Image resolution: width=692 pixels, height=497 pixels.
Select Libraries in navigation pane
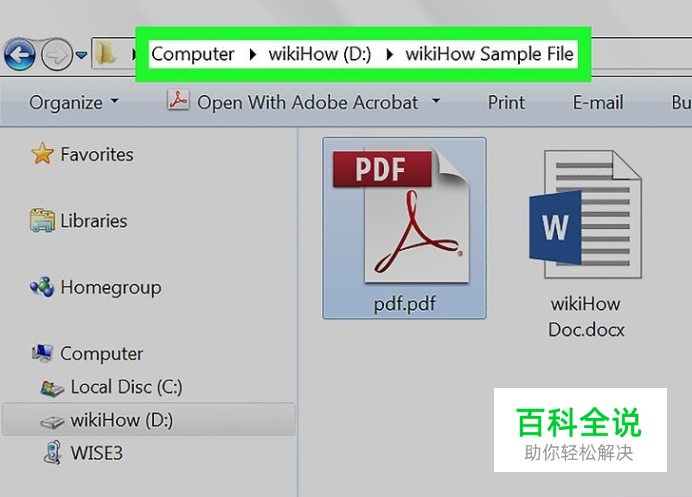pyautogui.click(x=94, y=221)
